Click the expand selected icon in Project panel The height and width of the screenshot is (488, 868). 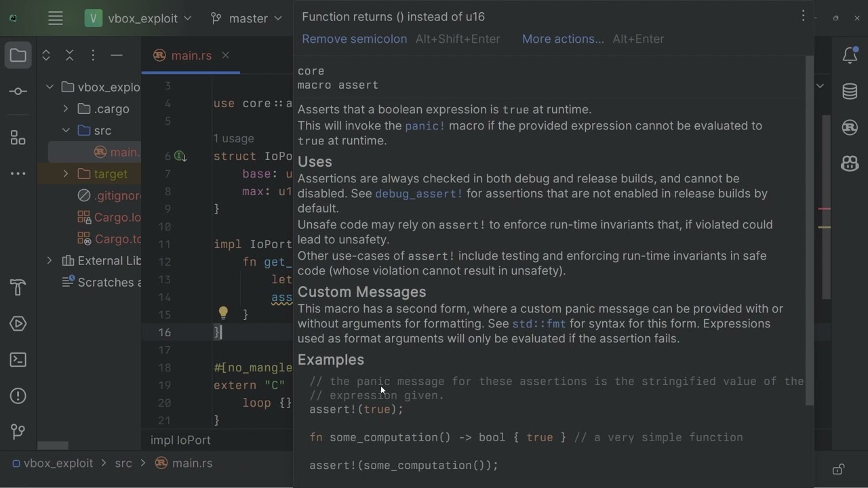tap(46, 56)
